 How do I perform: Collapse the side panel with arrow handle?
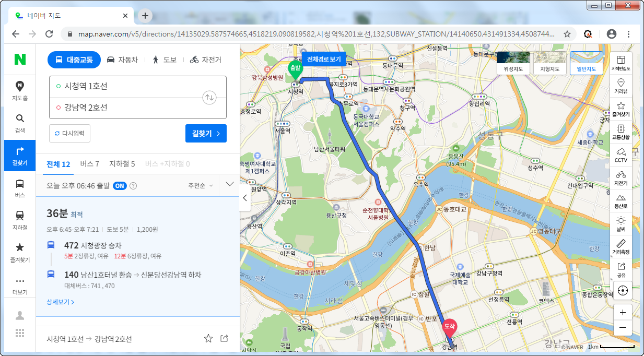(245, 198)
